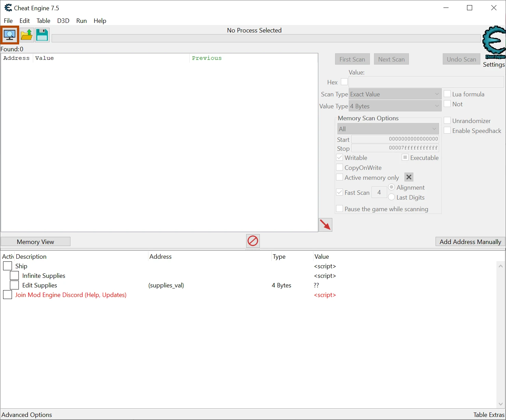Viewport: 506px width, 420px height.
Task: Click the address list scroll down arrow
Action: [501, 404]
